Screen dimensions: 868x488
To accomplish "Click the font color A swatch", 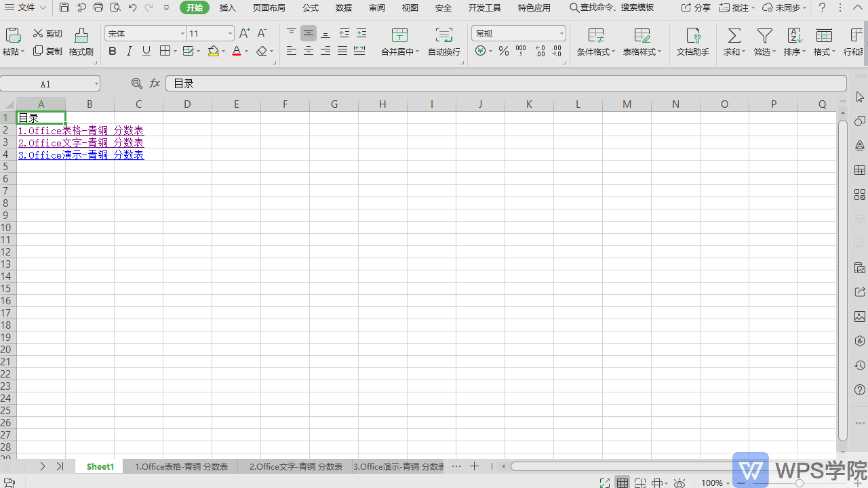I will pyautogui.click(x=236, y=51).
